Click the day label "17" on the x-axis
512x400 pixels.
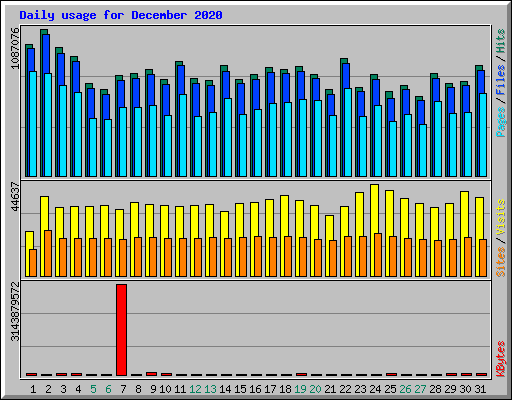pyautogui.click(x=270, y=389)
